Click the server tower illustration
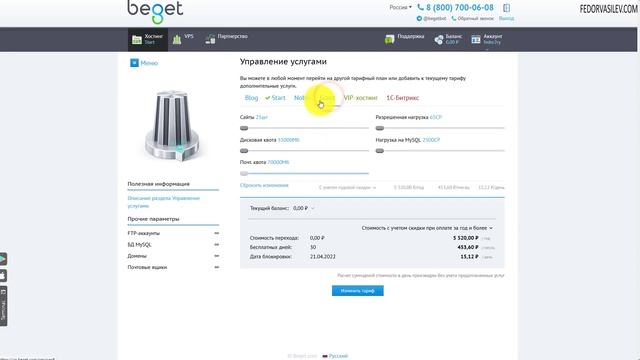The width and height of the screenshot is (640, 360). [172, 125]
